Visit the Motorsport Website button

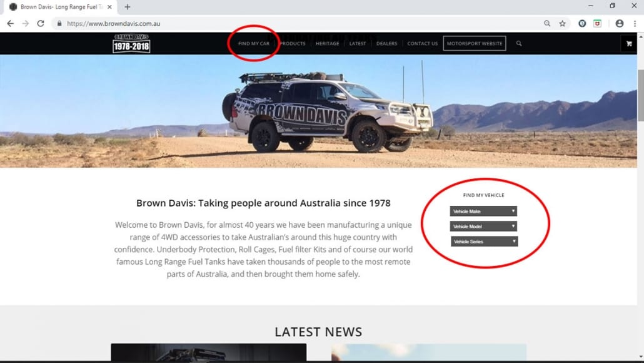point(475,43)
